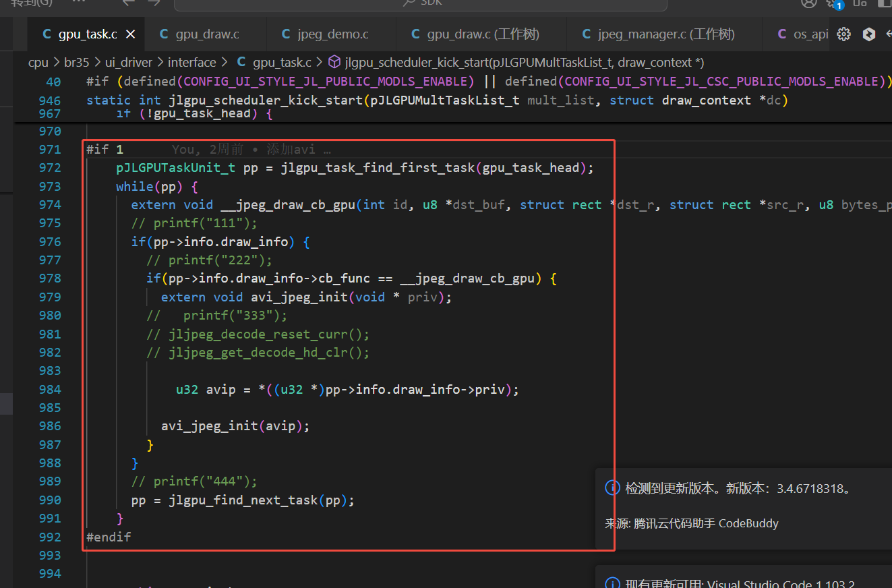The image size is (892, 588).
Task: Click "if(pp->info.draw_info) {" on line 976
Action: (220, 242)
